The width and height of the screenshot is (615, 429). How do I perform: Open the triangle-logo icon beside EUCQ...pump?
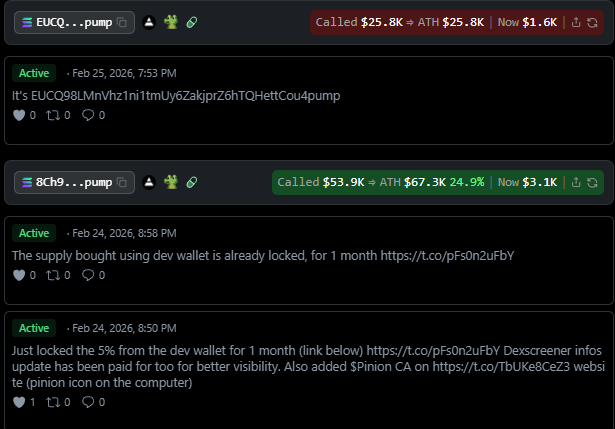pos(149,22)
